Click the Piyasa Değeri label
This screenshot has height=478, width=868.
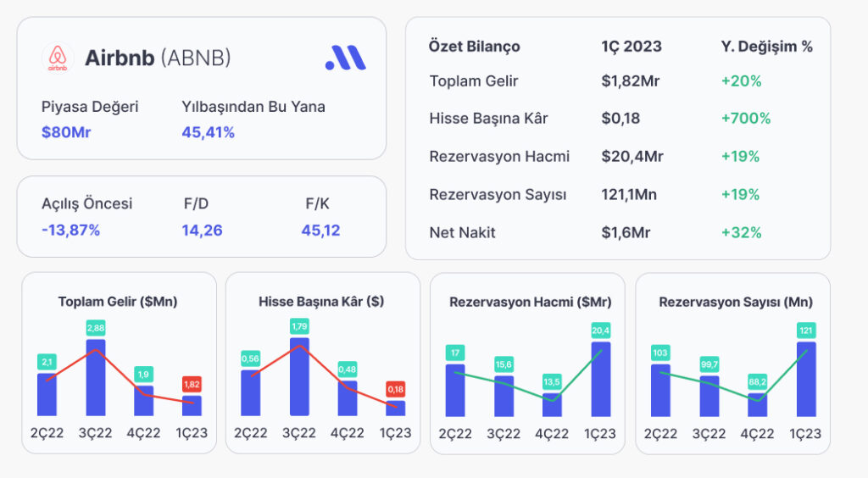click(x=90, y=107)
